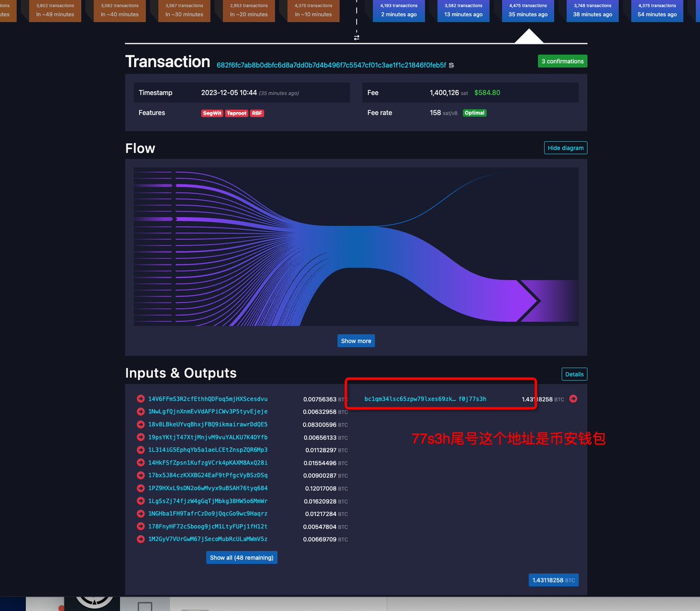700x611 pixels.
Task: Click the swap-direction arrows icon under the block divider
Action: (356, 37)
